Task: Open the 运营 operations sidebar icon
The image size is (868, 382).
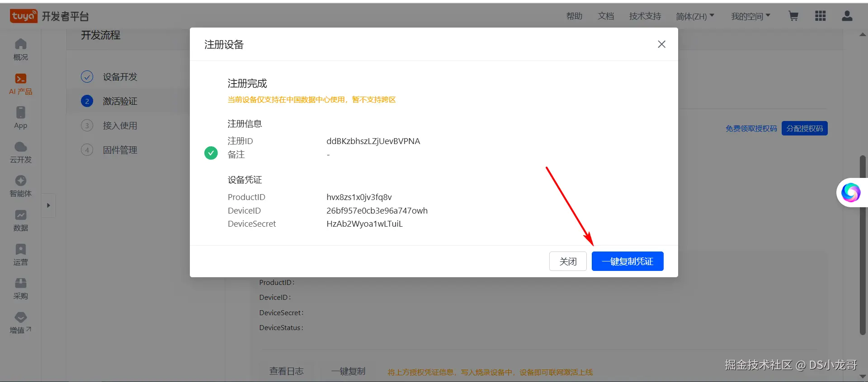Action: coord(21,255)
